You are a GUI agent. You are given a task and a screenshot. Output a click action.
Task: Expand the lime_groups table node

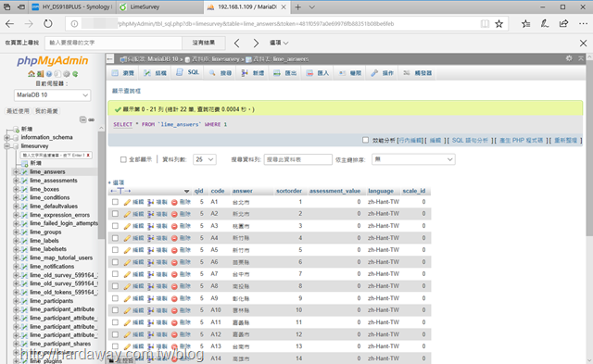(16, 232)
